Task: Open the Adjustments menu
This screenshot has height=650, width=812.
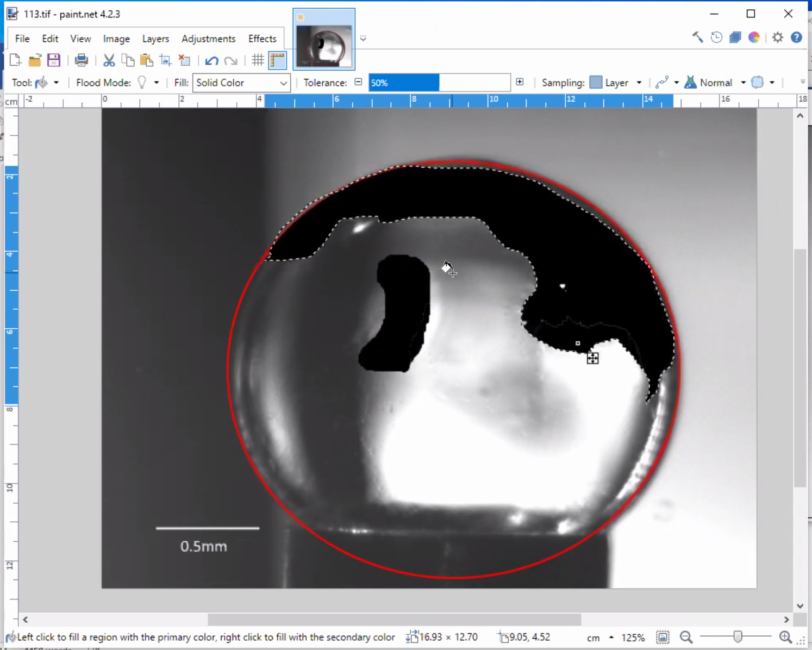Action: point(208,39)
